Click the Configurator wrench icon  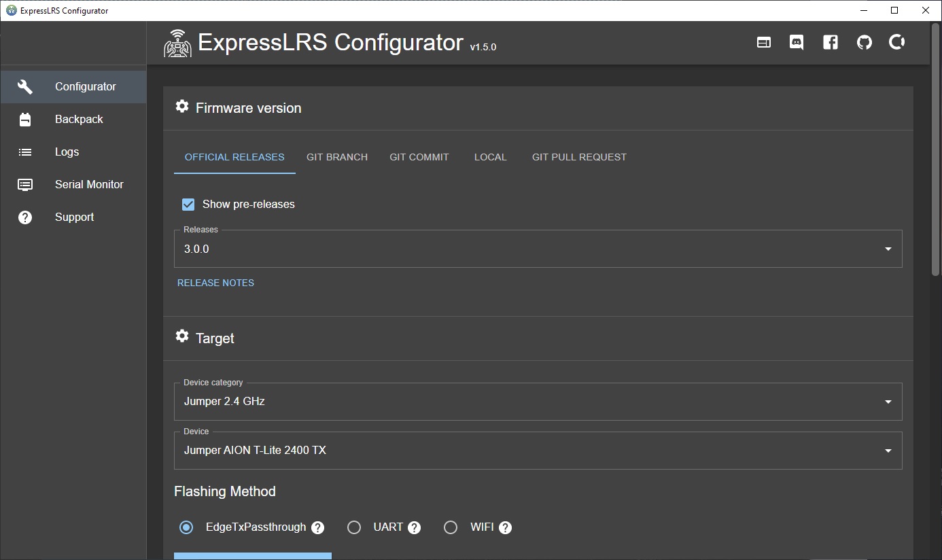click(x=25, y=86)
